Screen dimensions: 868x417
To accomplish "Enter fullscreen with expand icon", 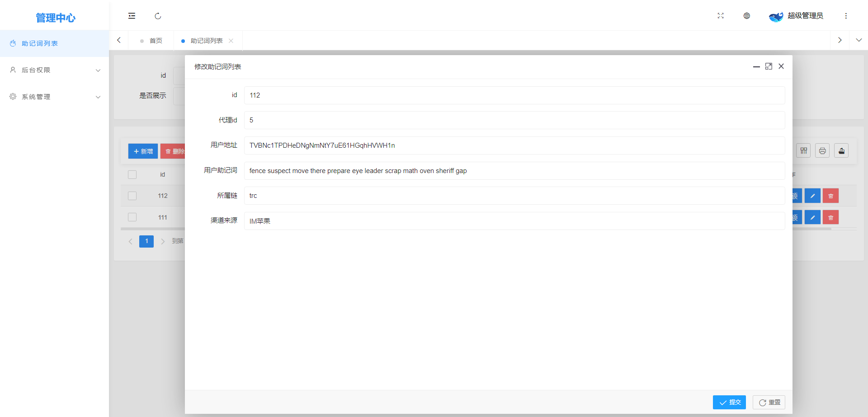I will [x=721, y=16].
